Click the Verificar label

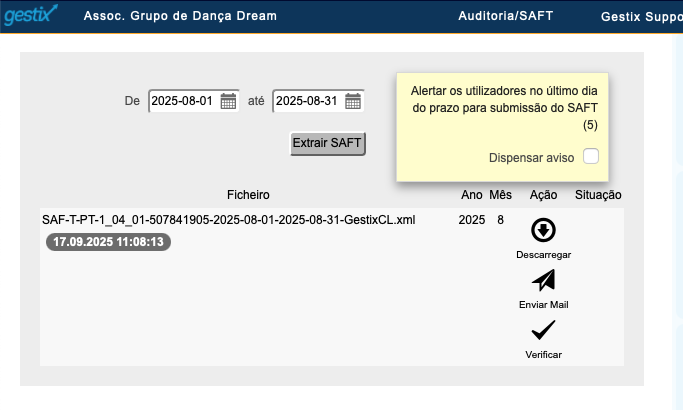pos(543,354)
